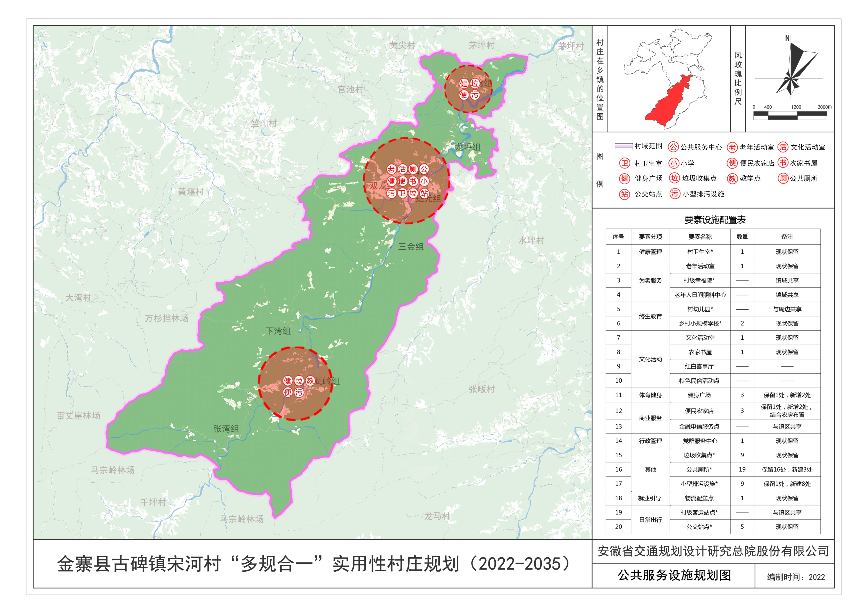Click the 农家书屋 legend icon
Screen dimensions: 868x613
pyautogui.click(x=783, y=163)
